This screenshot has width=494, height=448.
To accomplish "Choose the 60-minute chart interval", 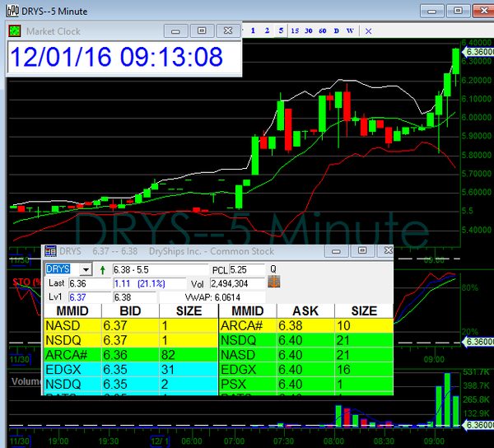I will tap(323, 30).
